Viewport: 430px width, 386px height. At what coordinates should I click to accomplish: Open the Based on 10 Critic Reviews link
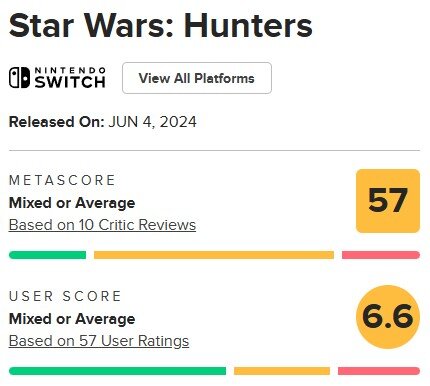click(102, 225)
